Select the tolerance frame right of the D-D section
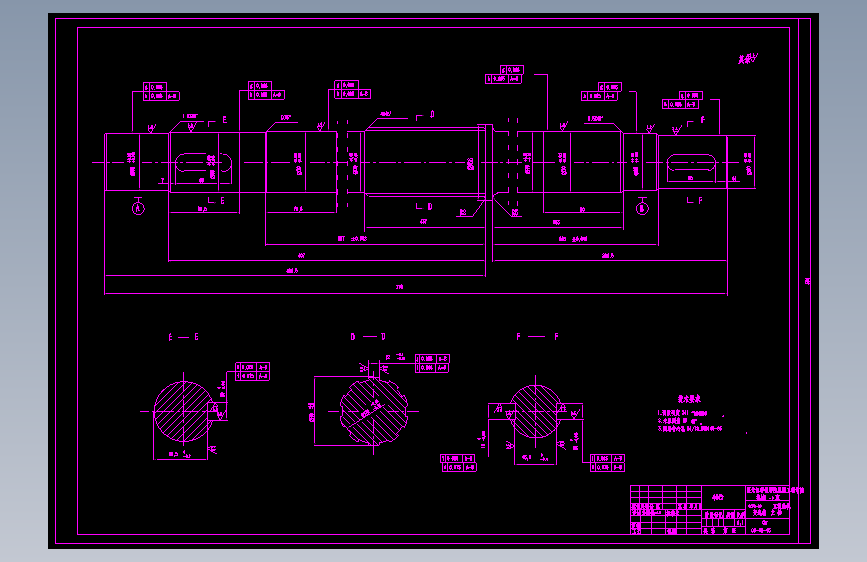Image resolution: width=867 pixels, height=562 pixels. pyautogui.click(x=432, y=363)
